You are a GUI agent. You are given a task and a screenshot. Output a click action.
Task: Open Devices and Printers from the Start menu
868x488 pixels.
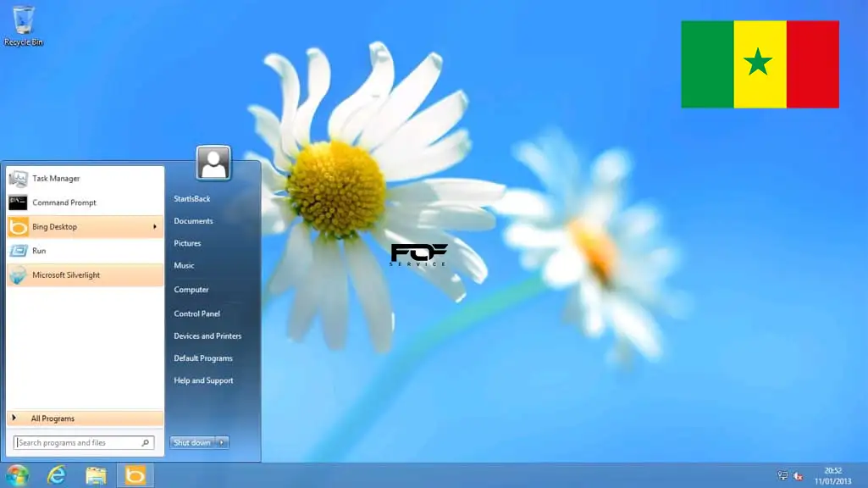click(x=206, y=335)
